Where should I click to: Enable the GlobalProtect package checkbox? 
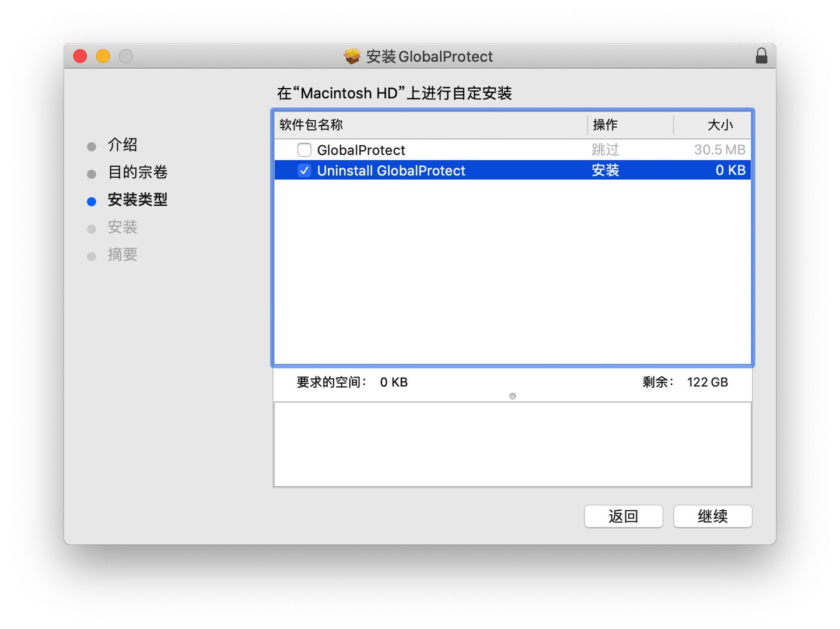pos(304,150)
